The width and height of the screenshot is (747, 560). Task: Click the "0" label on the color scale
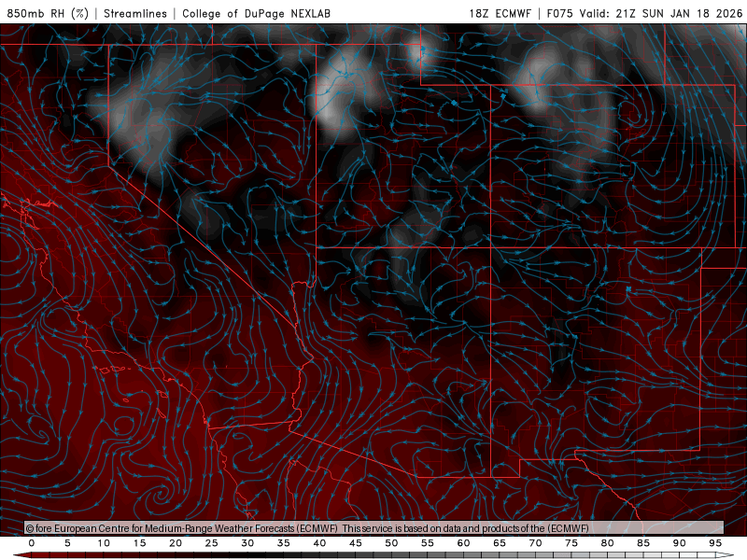tap(32, 543)
